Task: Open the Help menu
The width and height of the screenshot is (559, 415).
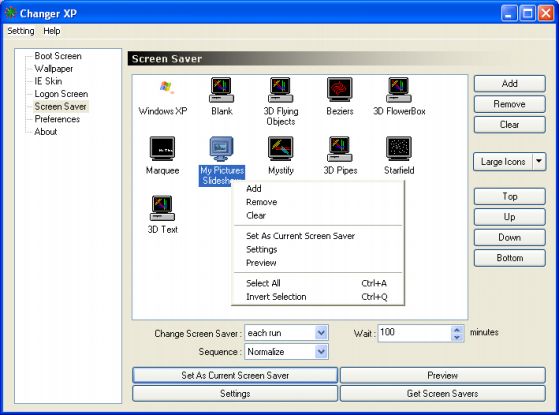Action: [52, 31]
